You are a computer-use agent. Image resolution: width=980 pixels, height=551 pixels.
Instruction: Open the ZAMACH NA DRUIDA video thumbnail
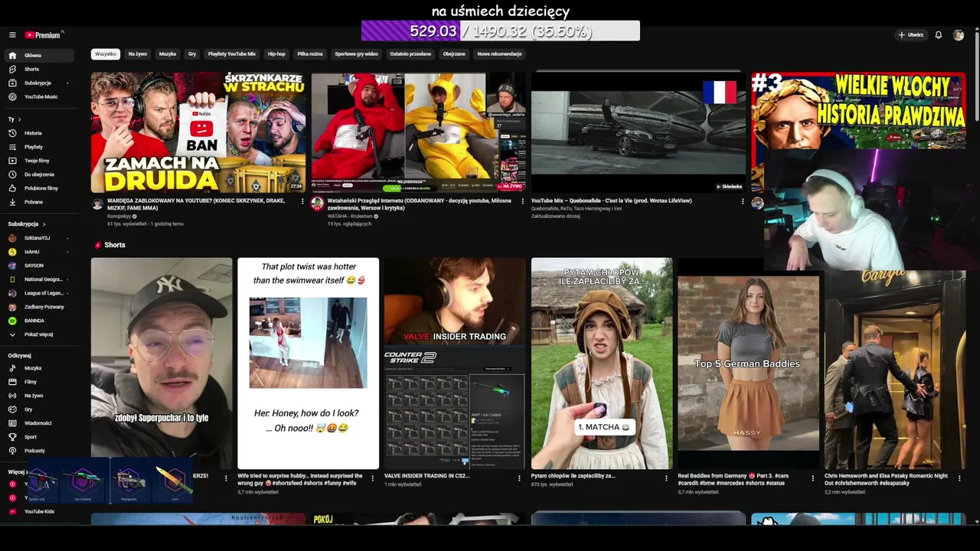click(198, 132)
